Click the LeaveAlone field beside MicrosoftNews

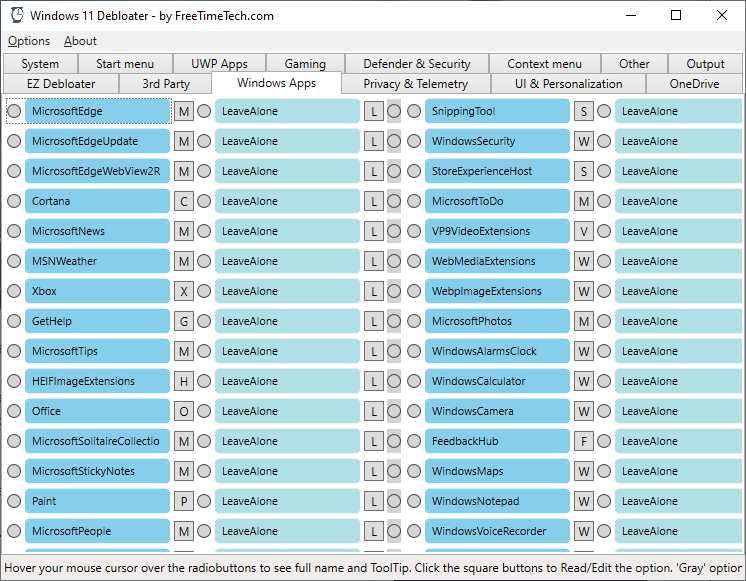click(x=287, y=231)
